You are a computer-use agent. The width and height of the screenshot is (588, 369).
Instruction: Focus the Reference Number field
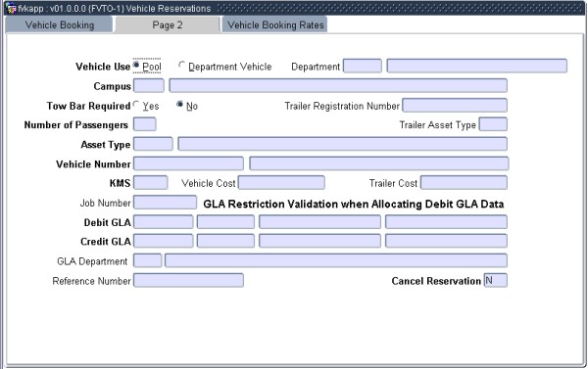[x=188, y=280]
